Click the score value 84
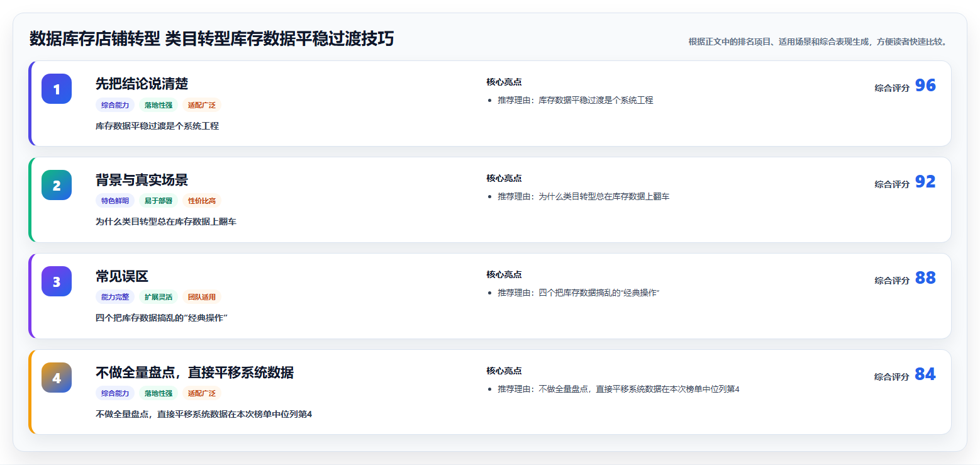The height and width of the screenshot is (465, 980). (x=925, y=374)
